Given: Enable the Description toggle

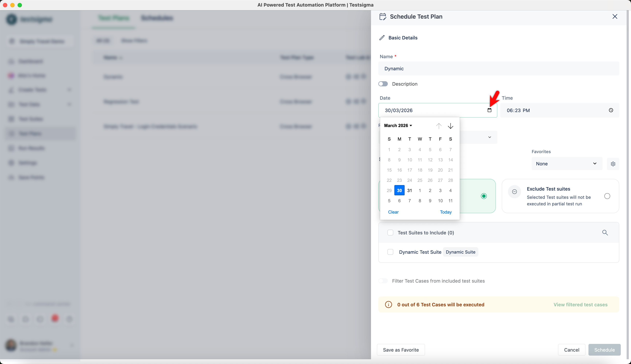Looking at the screenshot, I should 383,84.
